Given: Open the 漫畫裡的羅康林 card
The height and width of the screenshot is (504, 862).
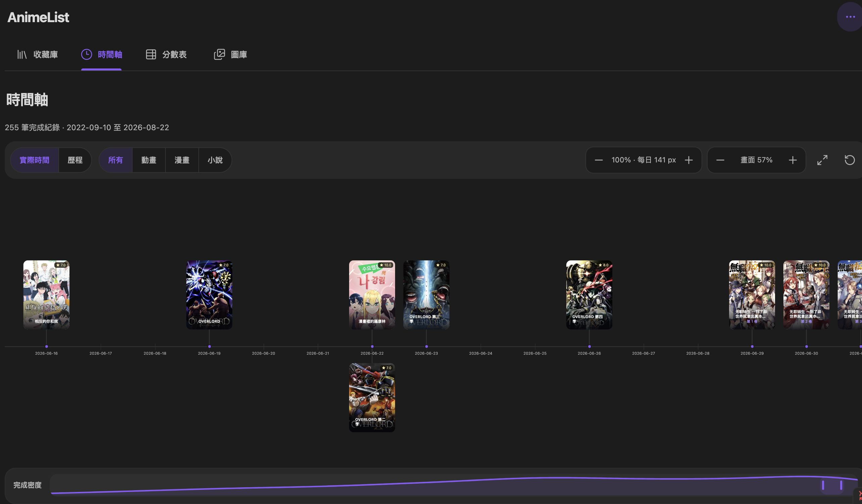Looking at the screenshot, I should [x=372, y=295].
